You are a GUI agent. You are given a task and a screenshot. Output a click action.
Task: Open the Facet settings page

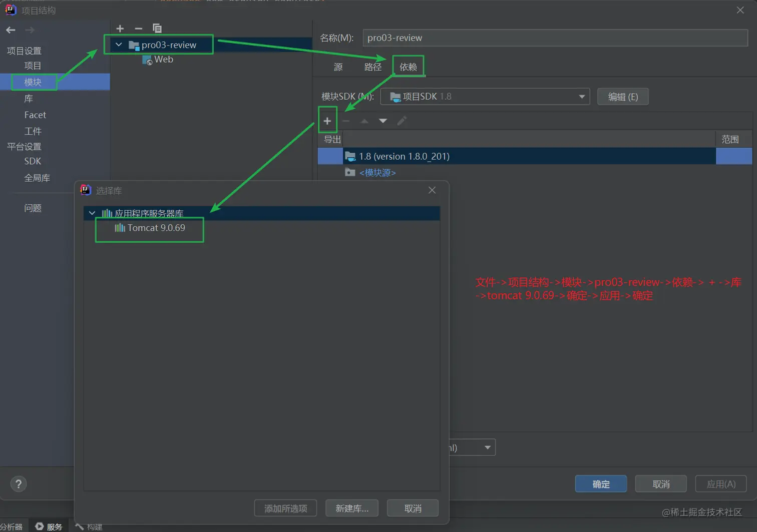coord(35,115)
